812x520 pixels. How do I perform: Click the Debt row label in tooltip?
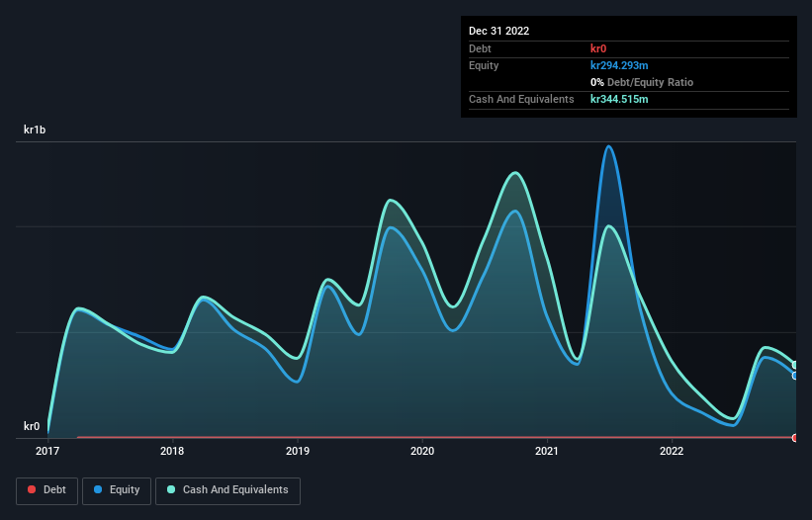(x=480, y=48)
